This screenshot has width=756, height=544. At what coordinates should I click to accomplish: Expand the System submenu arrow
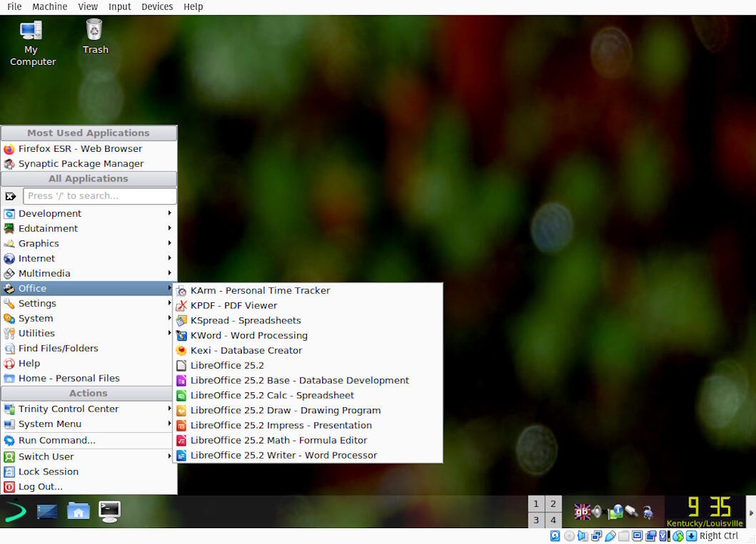pyautogui.click(x=169, y=318)
